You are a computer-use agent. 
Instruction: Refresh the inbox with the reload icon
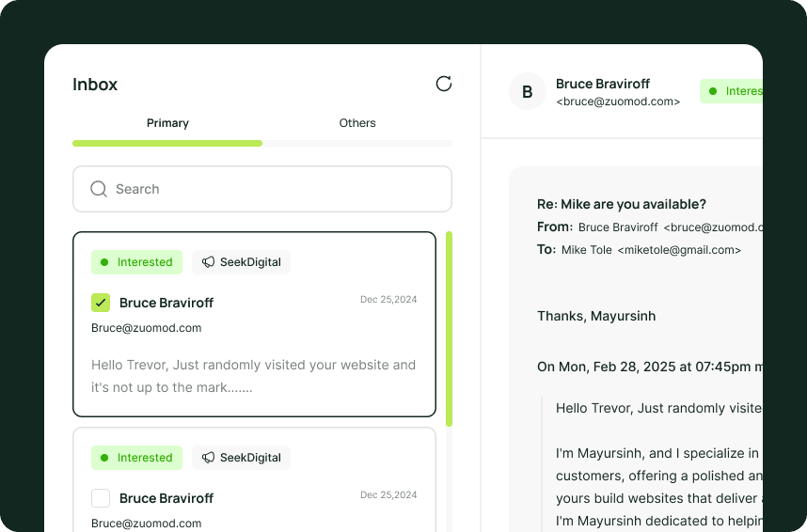click(x=444, y=84)
